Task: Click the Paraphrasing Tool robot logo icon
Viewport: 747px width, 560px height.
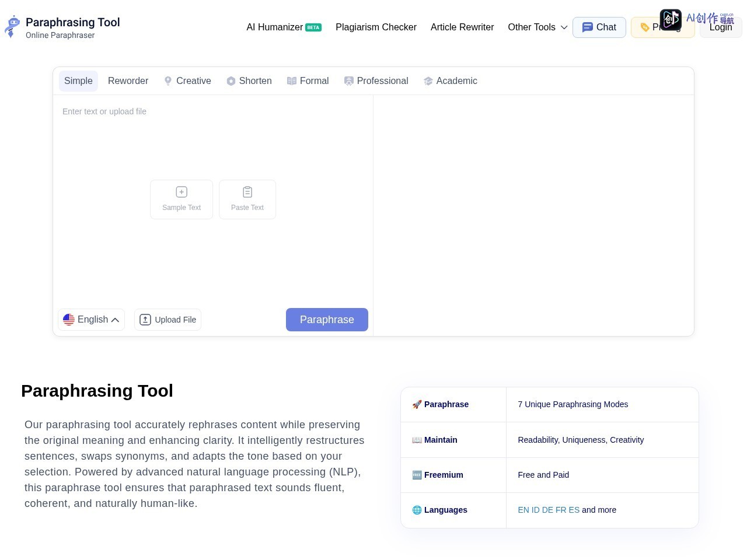Action: [x=12, y=27]
